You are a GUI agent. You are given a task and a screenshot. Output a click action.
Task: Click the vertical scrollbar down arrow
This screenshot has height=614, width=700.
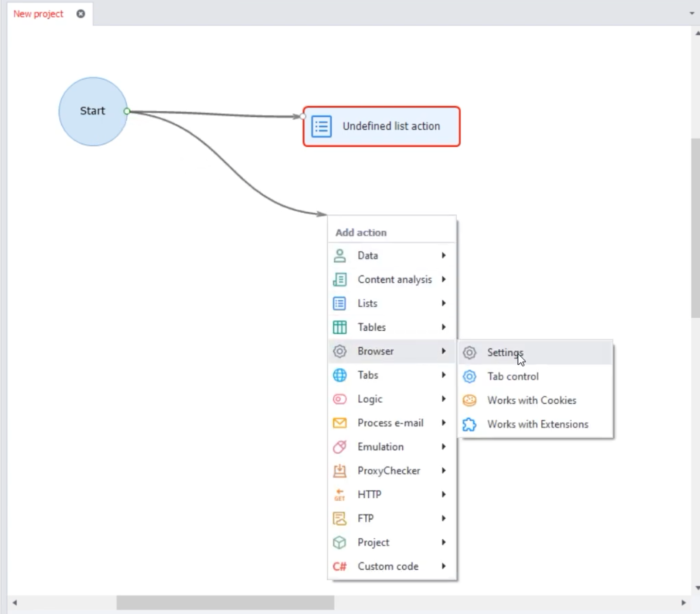(697, 588)
